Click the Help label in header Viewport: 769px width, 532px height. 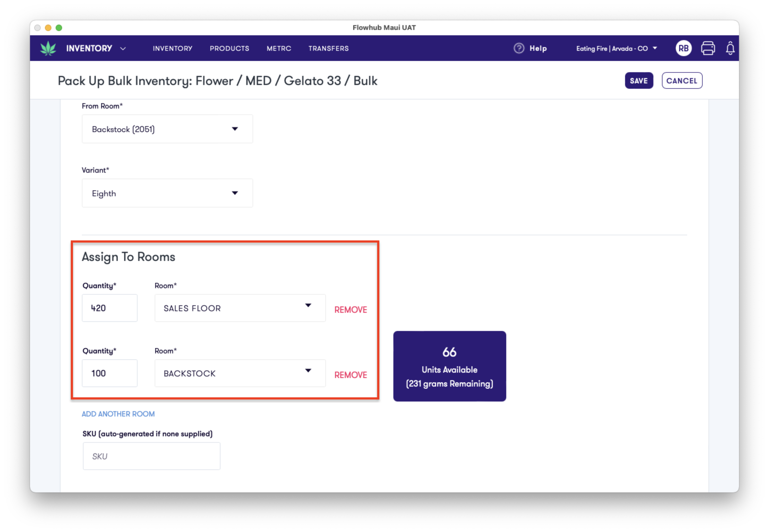tap(538, 48)
